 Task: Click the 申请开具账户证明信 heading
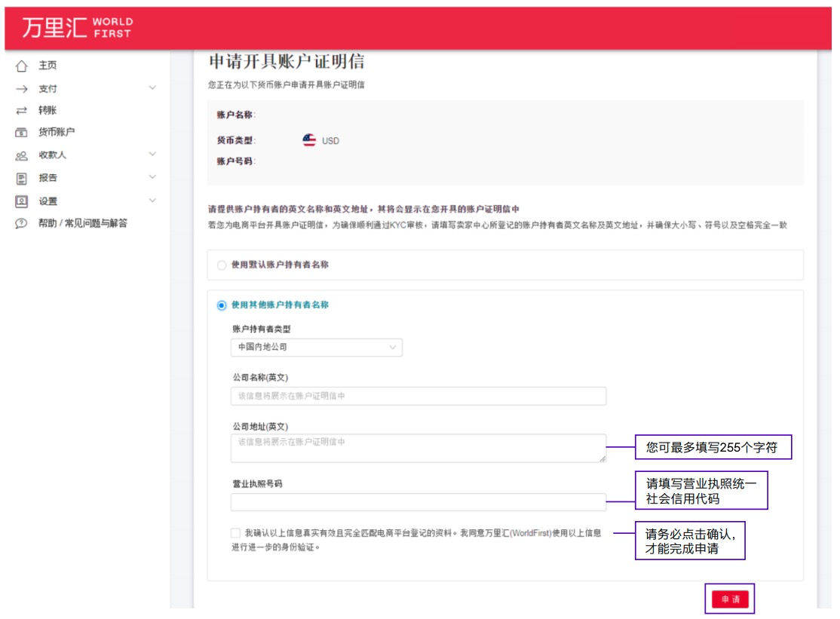(287, 62)
